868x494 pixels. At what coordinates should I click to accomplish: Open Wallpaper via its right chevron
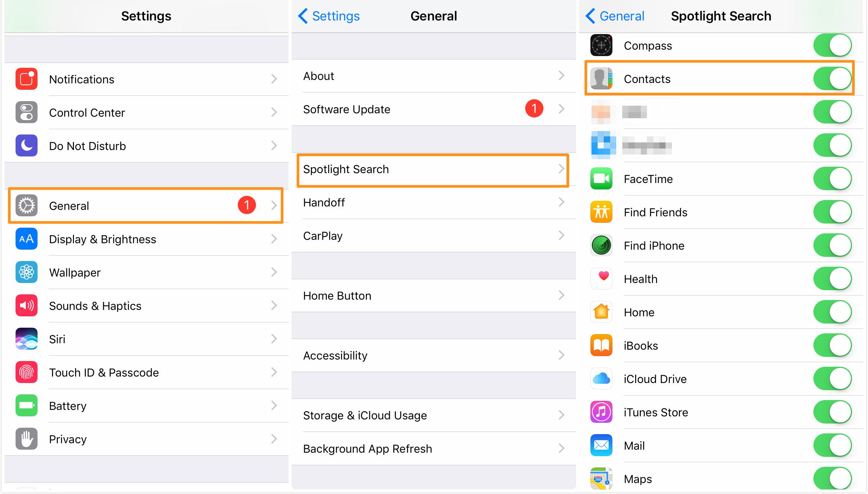tap(274, 272)
